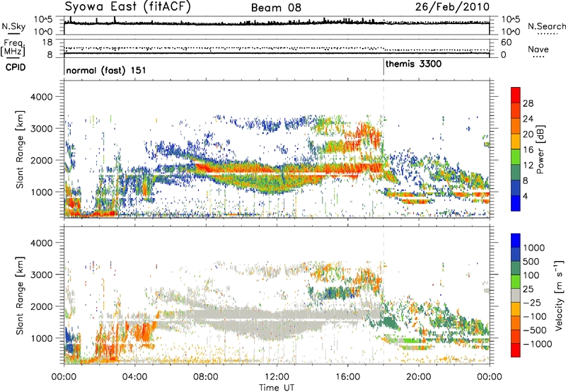Click the 'CPID' row label
This screenshot has width=566, height=392.
click(16, 67)
